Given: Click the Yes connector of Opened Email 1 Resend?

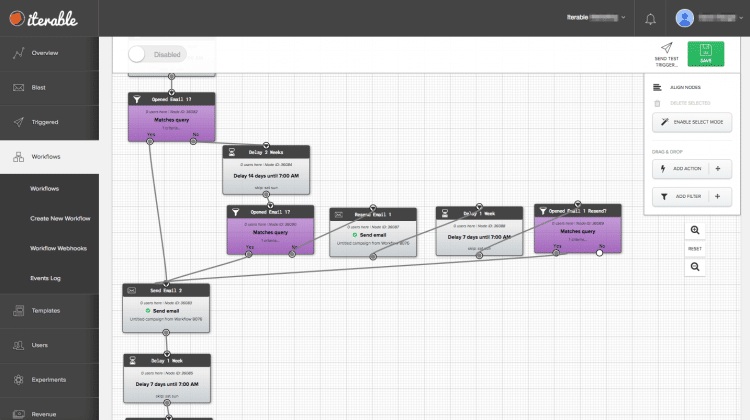Looking at the screenshot, I should (556, 253).
